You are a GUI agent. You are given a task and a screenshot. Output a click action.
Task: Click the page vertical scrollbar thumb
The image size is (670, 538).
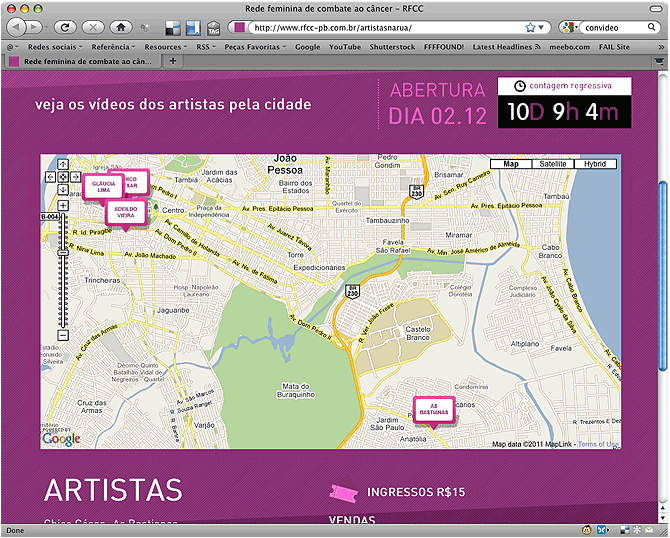[663, 276]
